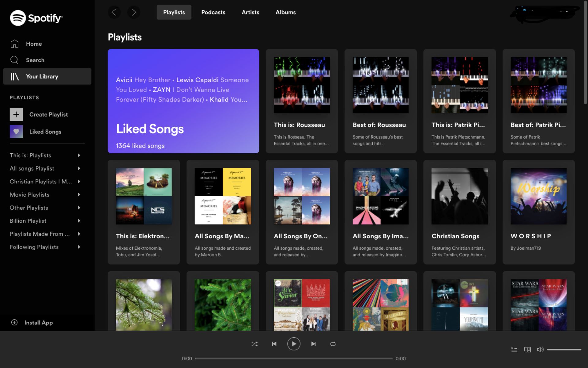Switch to the Podcasts tab
The height and width of the screenshot is (368, 588).
click(213, 12)
